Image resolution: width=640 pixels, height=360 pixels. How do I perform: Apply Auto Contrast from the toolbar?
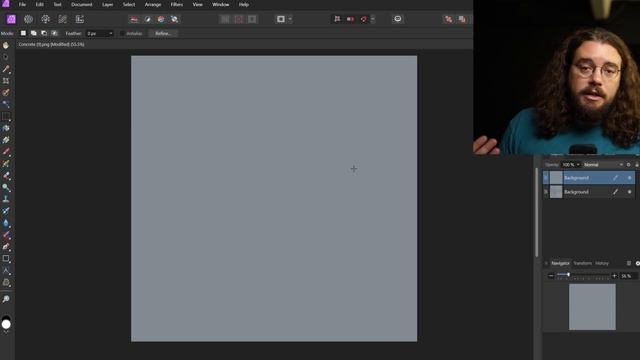tap(147, 19)
